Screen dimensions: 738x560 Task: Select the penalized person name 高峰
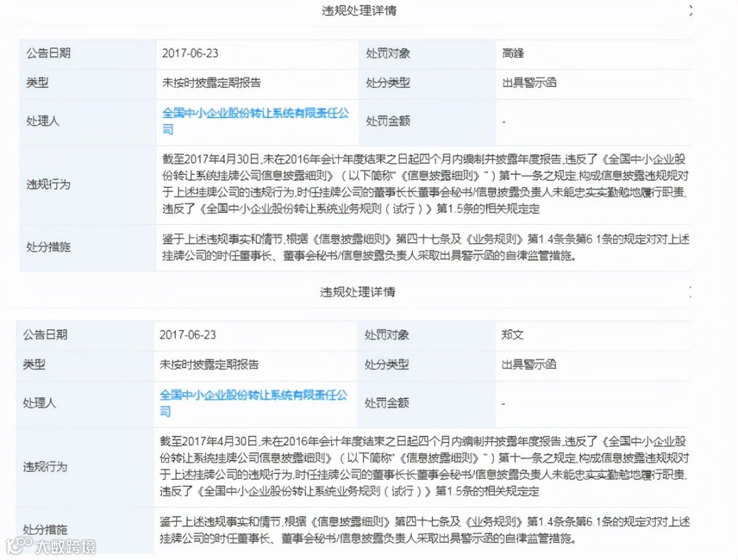click(x=513, y=53)
